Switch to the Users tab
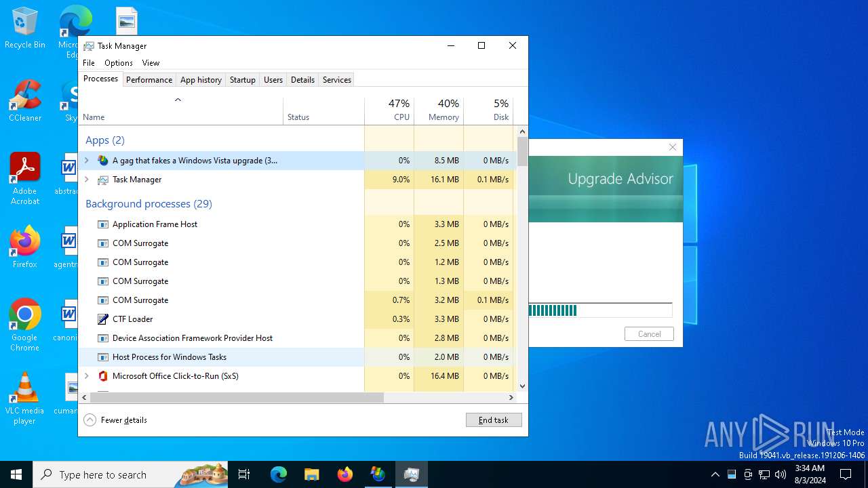868x488 pixels. (x=273, y=80)
